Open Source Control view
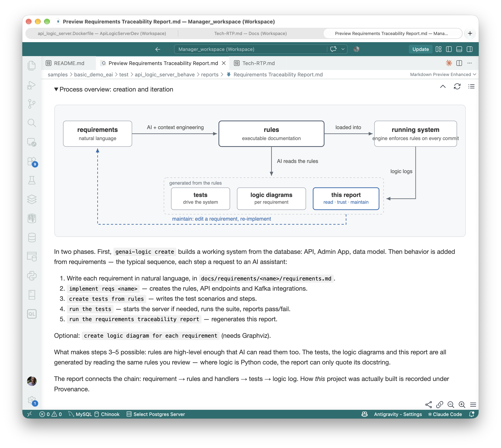The image size is (501, 448). (x=31, y=104)
